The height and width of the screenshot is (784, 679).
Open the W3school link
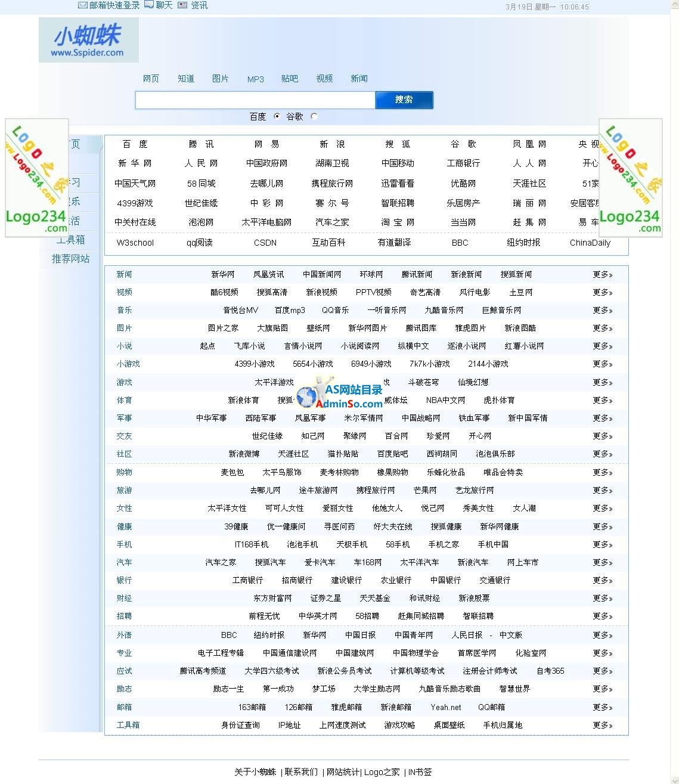click(x=135, y=243)
